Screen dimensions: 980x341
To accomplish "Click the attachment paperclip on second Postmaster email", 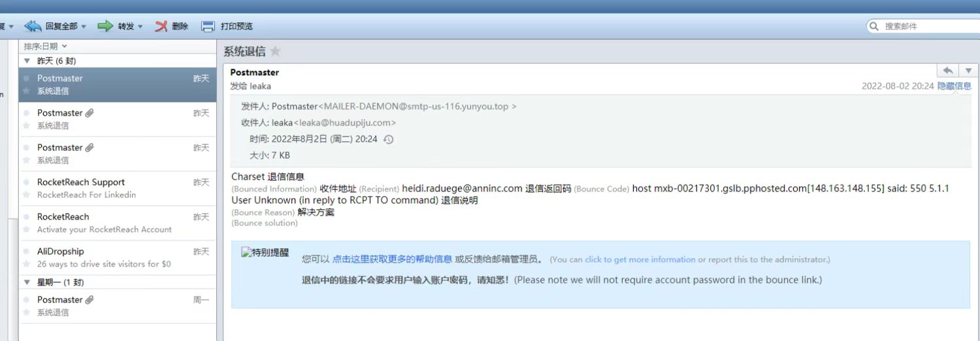I will [x=90, y=113].
